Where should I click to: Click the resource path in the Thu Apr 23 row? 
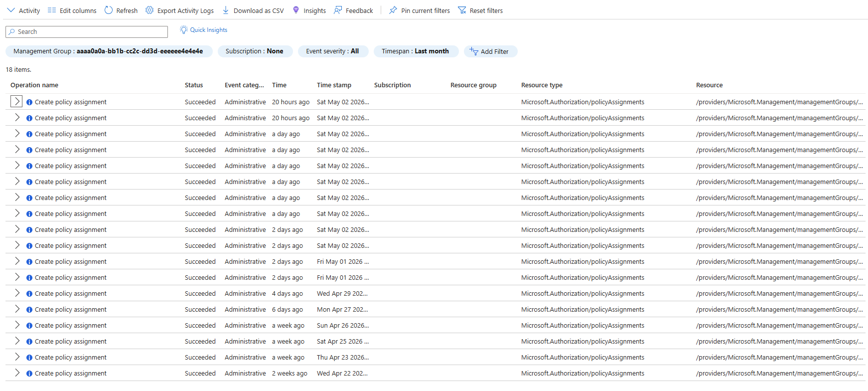coord(779,358)
